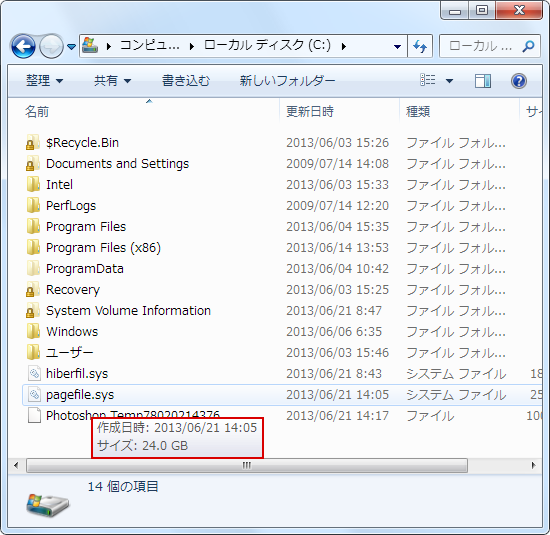Click the horizontal scrollbar thumb
Viewport: 550px width, 535px height.
click(x=247, y=466)
